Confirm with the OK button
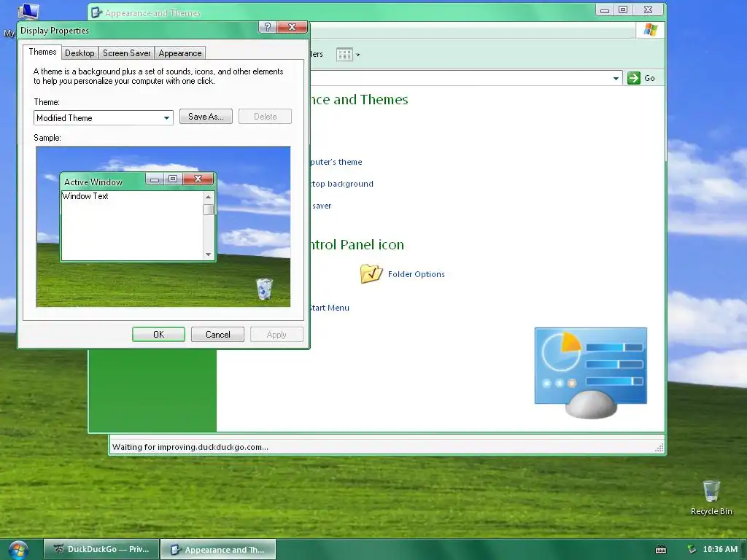The image size is (747, 560). 158,334
